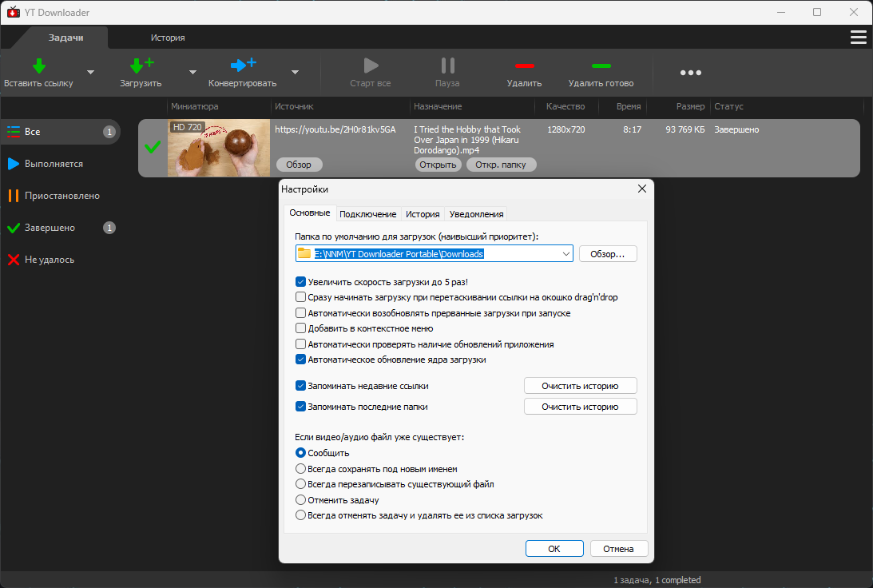
Task: Switch to the Подключение settings tab
Action: (368, 214)
